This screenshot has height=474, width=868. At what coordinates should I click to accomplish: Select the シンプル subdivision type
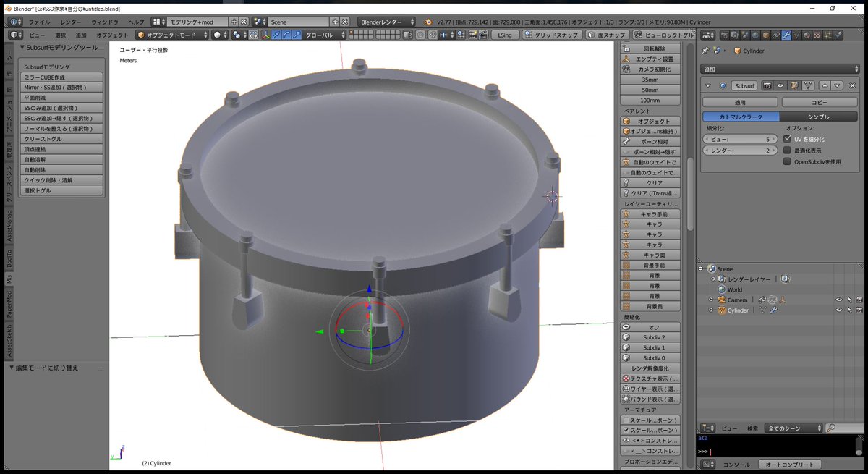tap(819, 117)
